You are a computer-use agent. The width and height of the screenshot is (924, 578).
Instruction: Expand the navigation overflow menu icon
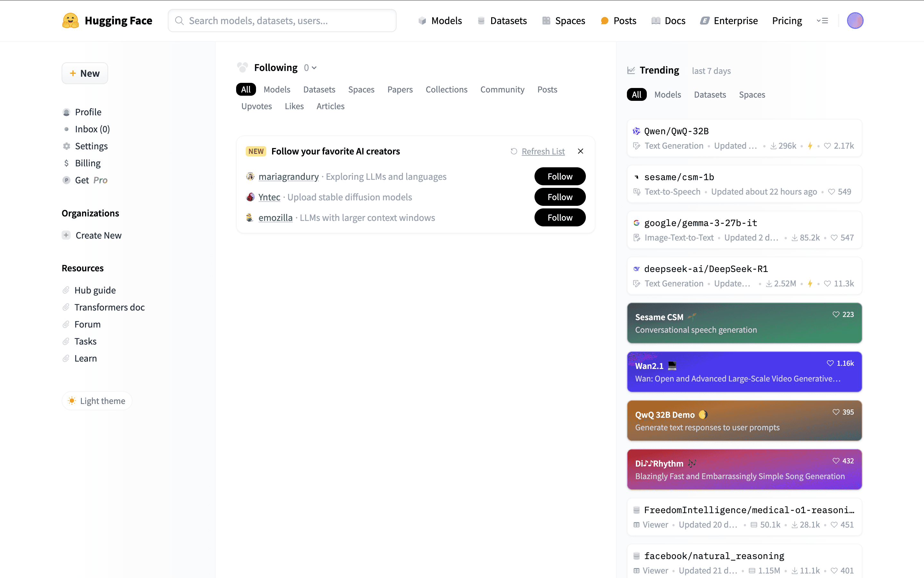pyautogui.click(x=822, y=21)
